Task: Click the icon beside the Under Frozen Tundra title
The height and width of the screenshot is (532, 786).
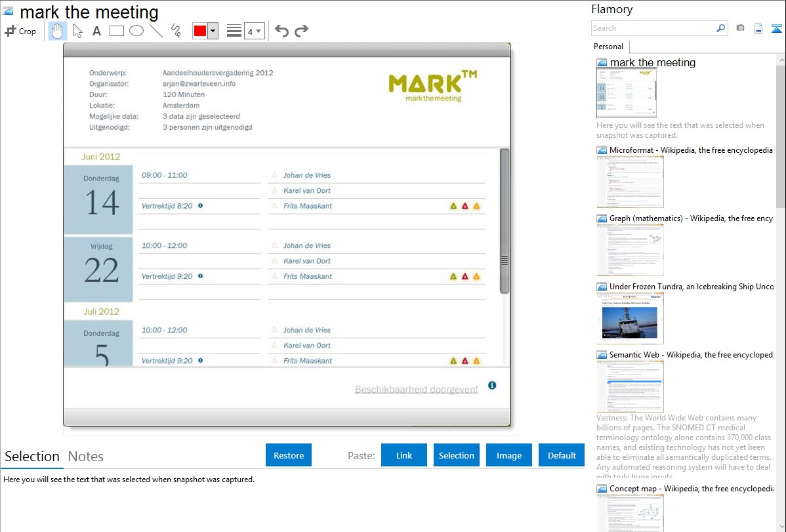Action: coord(602,287)
